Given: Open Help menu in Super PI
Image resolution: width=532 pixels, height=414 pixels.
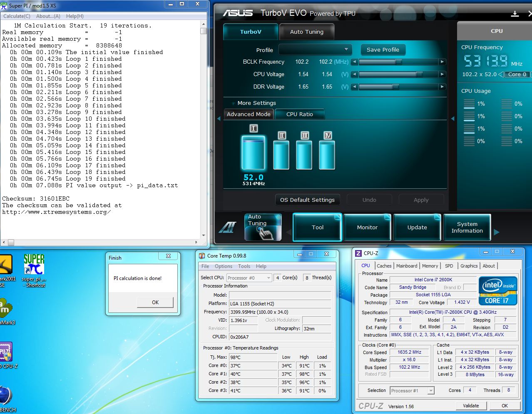Looking at the screenshot, I should [75, 16].
